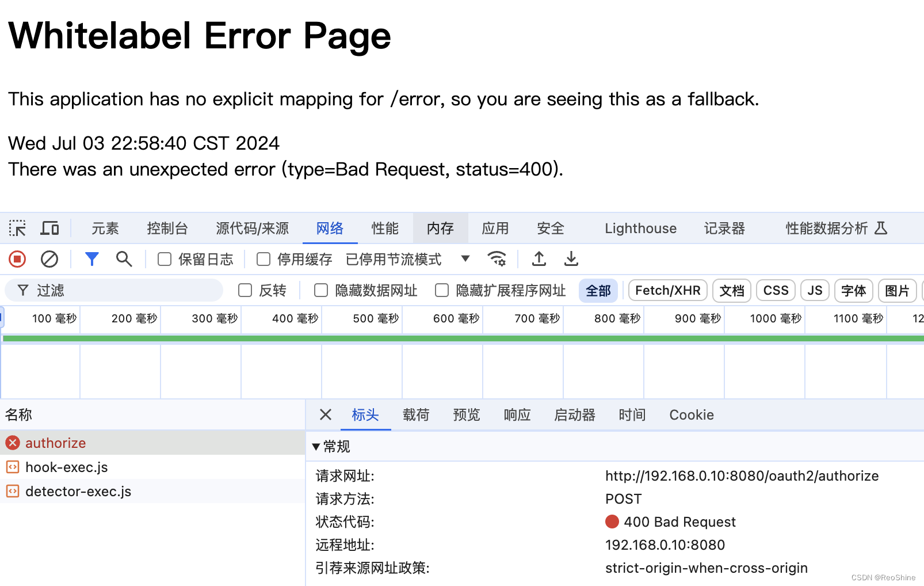Select the hook-exec.js request

pyautogui.click(x=66, y=467)
